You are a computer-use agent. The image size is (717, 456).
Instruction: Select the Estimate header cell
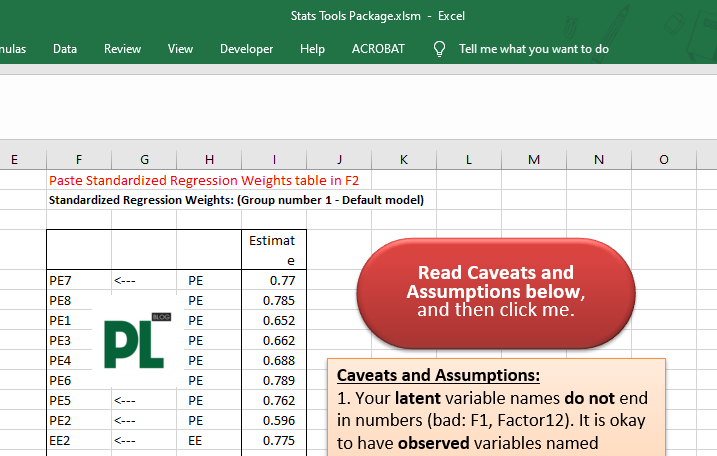coord(274,250)
